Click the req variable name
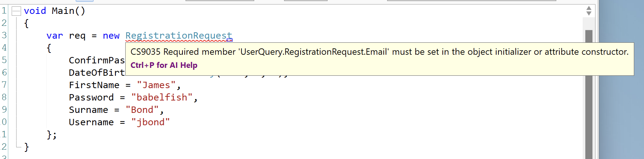 [x=77, y=36]
